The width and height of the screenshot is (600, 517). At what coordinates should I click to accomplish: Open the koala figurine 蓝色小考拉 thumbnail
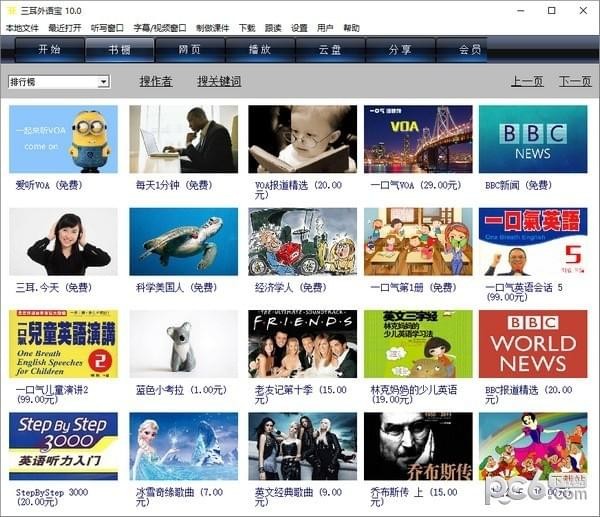(184, 344)
